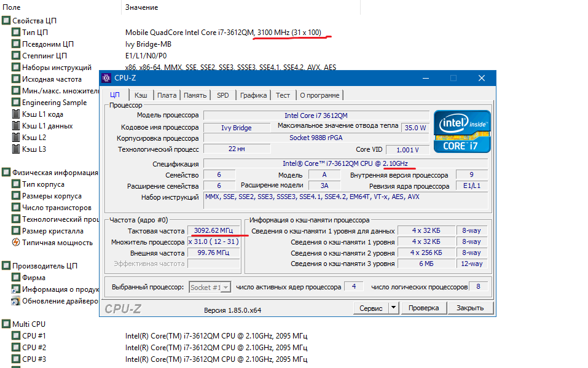Click the Тип корпуса row icon
The width and height of the screenshot is (588, 368).
click(16, 184)
